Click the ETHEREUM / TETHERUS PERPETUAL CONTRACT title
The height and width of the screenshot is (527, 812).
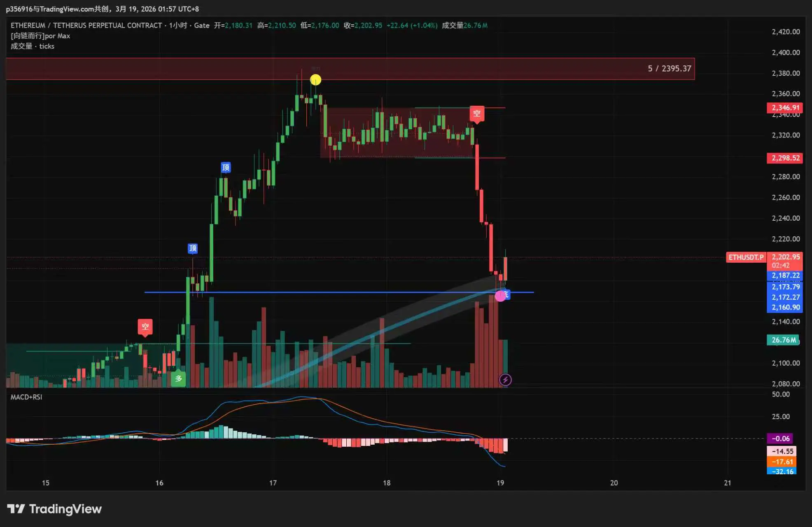click(x=86, y=26)
